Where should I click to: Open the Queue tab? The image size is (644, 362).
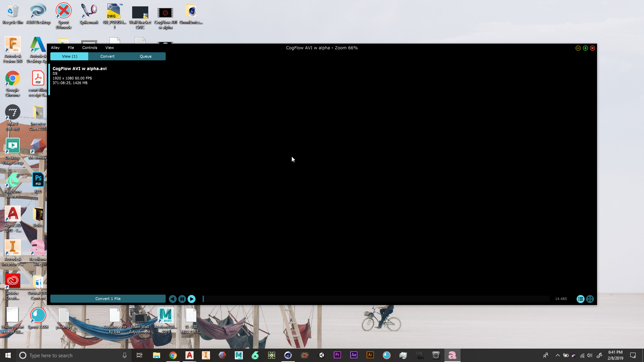coord(146,56)
